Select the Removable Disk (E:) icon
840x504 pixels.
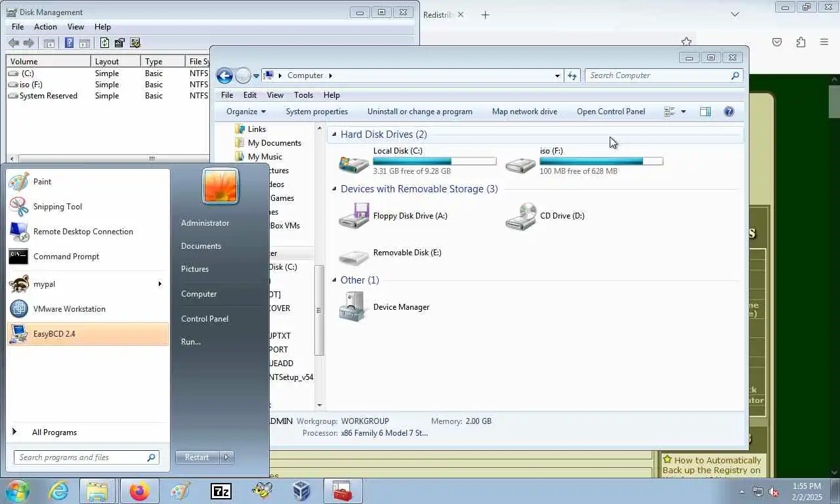(354, 256)
